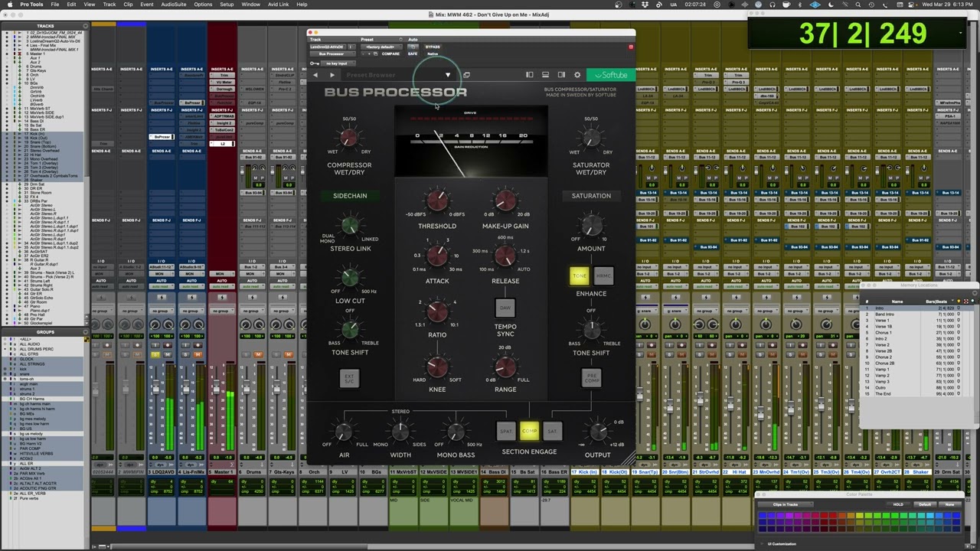Toggle the EXT S/C sidechain button
The image size is (980, 551).
coord(349,377)
